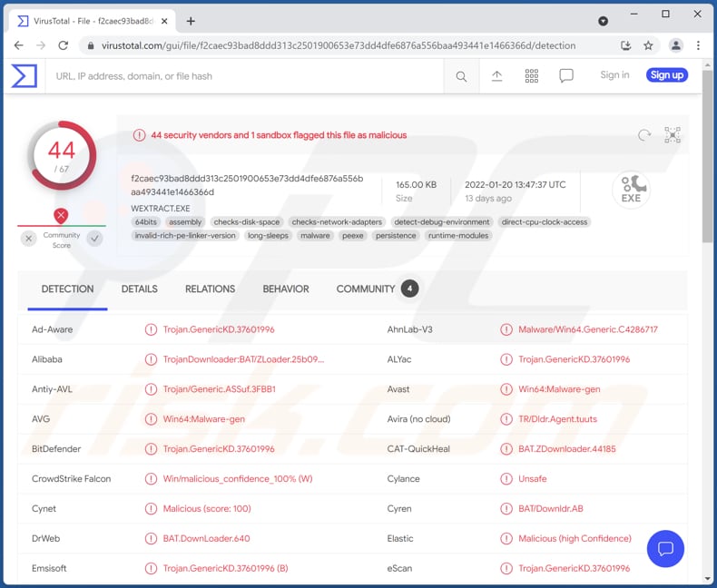Switch to the DETECTION tab

(x=68, y=289)
